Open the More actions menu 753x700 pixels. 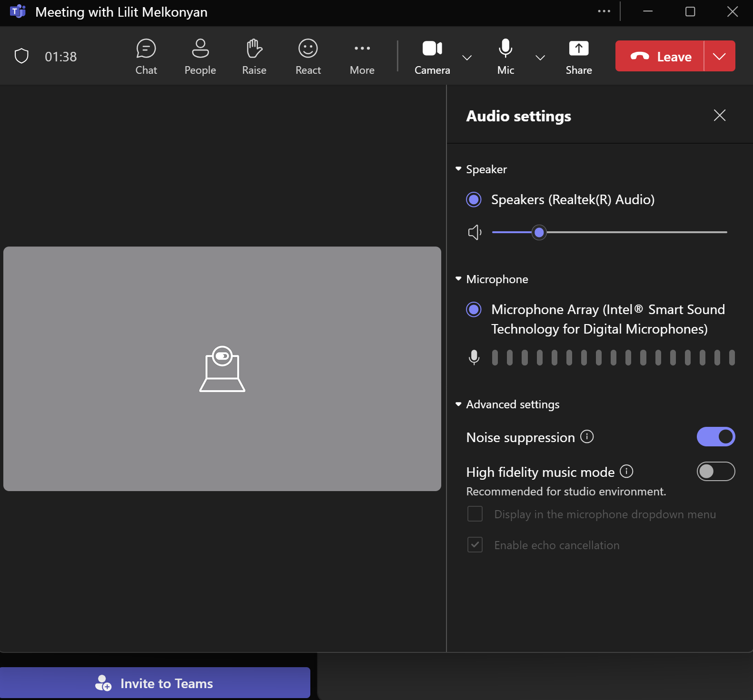point(362,57)
